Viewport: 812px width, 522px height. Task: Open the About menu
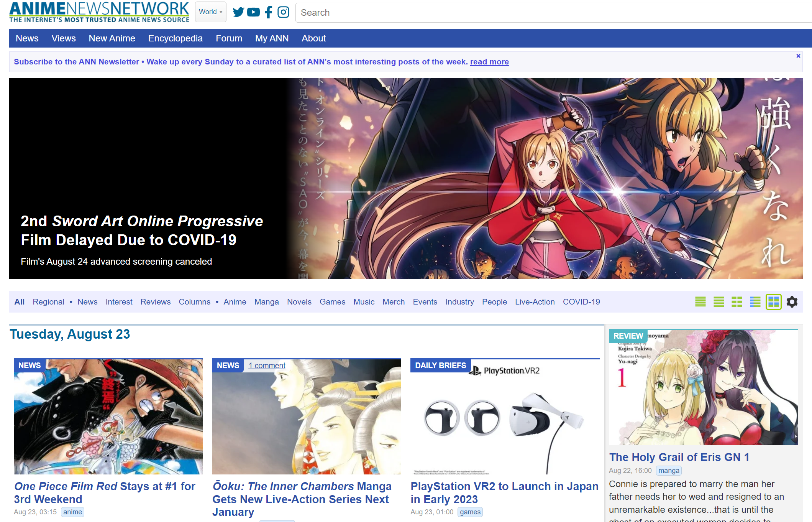[313, 38]
